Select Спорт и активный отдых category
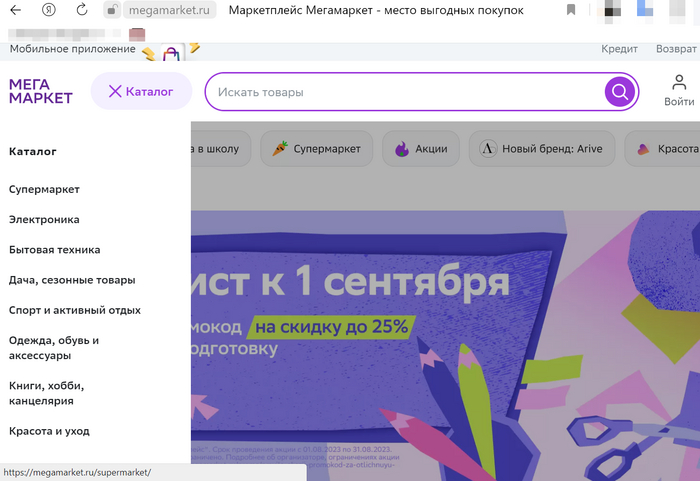The image size is (700, 481). [75, 310]
